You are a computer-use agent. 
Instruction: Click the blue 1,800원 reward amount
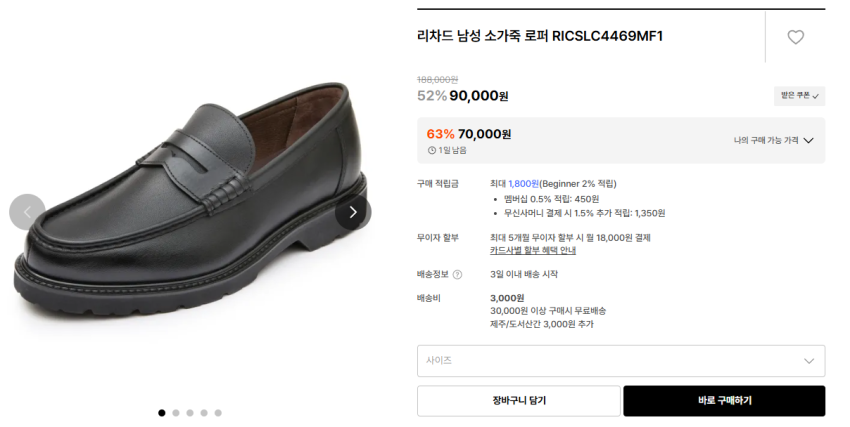click(523, 184)
